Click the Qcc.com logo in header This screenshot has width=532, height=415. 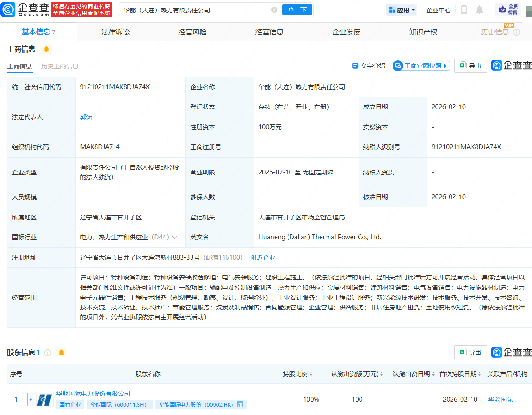click(x=25, y=9)
